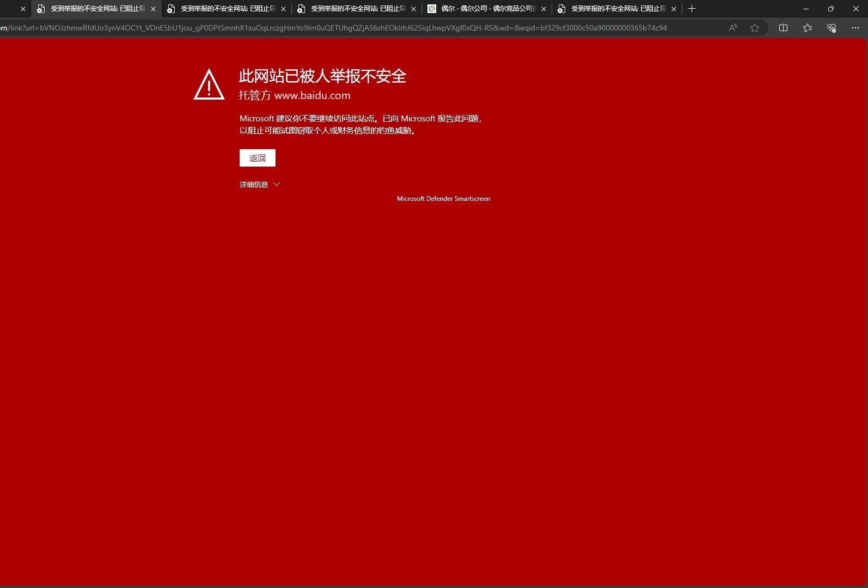Open the Split screen icon

pyautogui.click(x=783, y=28)
